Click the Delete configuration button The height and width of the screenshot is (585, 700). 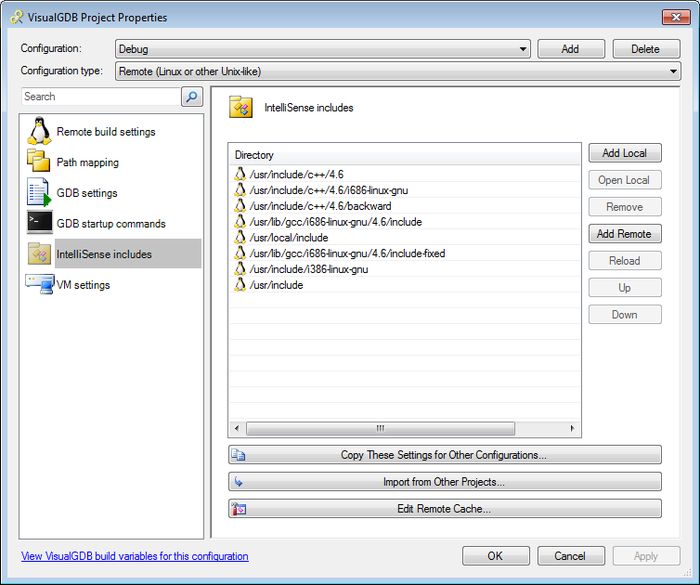(646, 49)
